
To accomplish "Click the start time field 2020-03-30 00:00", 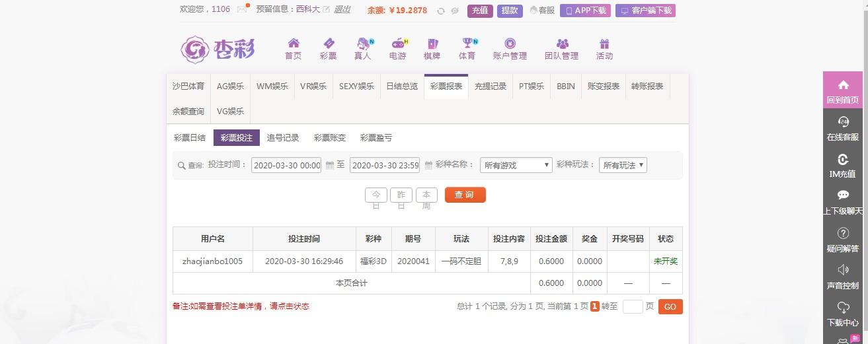I will tap(286, 165).
